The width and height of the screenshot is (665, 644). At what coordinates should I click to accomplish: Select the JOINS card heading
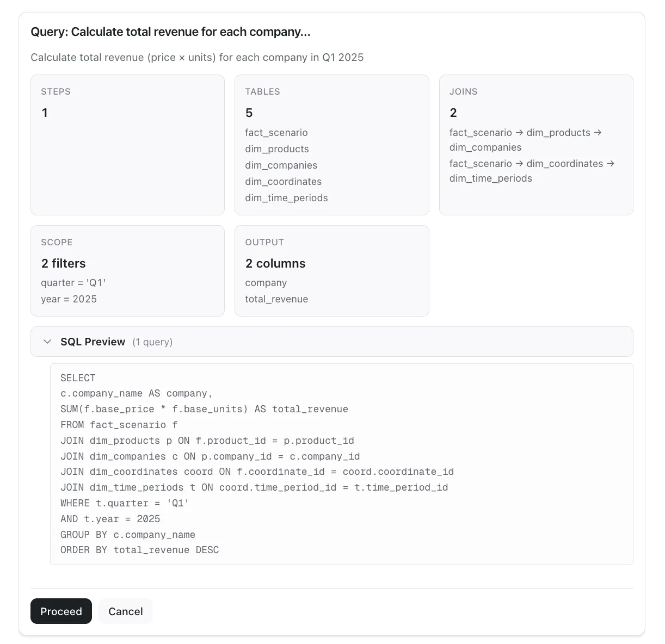[463, 91]
